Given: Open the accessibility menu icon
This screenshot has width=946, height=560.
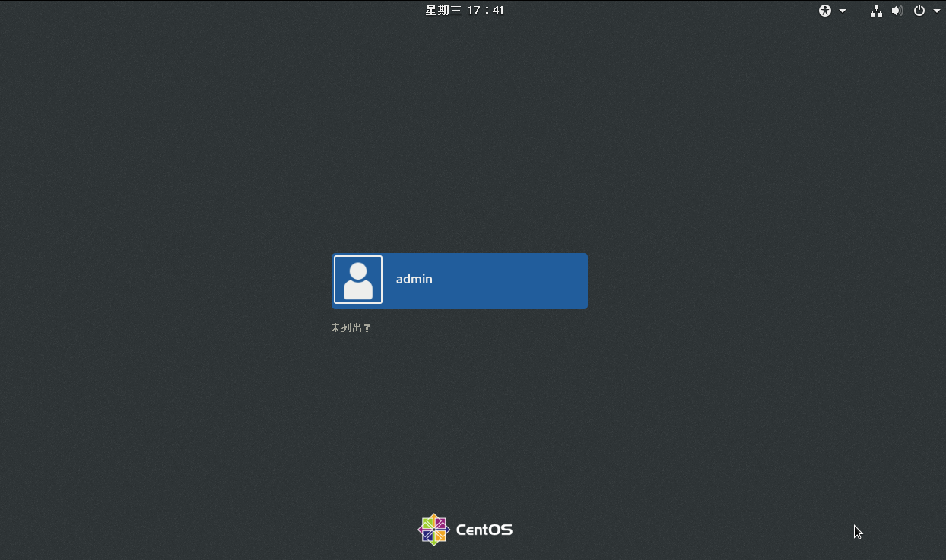Looking at the screenshot, I should click(825, 11).
